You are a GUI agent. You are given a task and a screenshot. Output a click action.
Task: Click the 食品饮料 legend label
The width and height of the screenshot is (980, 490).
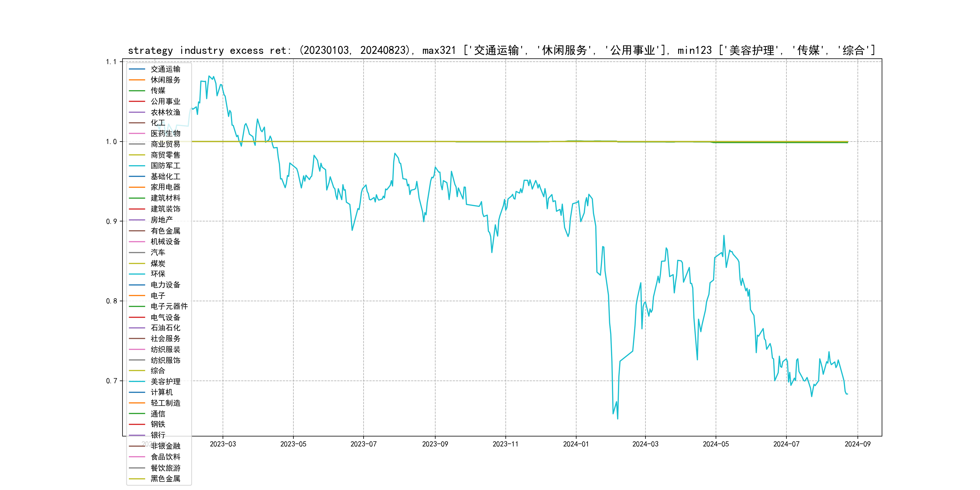pos(165,457)
